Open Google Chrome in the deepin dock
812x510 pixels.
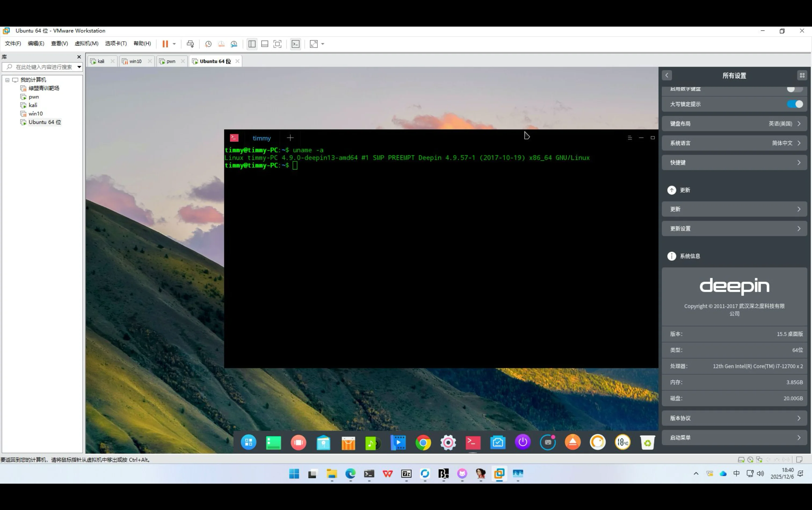click(x=423, y=443)
